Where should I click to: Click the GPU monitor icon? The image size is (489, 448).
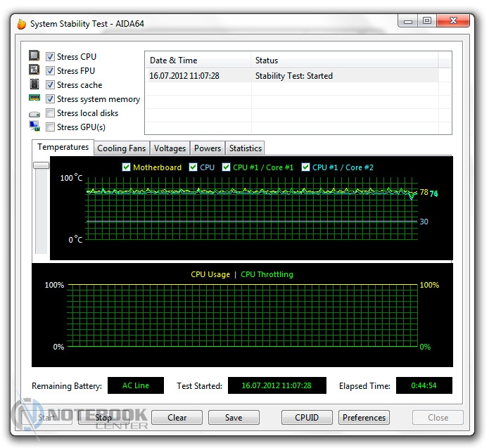pos(34,127)
